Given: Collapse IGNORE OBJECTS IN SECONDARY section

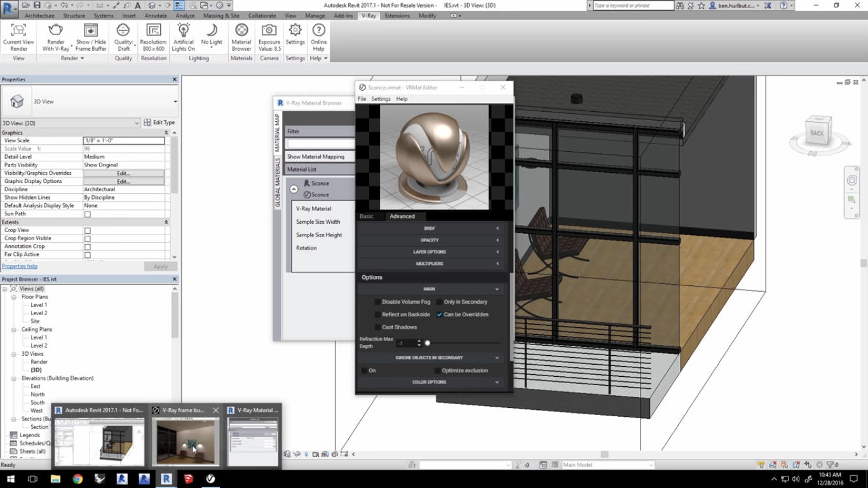Looking at the screenshot, I should (430, 358).
